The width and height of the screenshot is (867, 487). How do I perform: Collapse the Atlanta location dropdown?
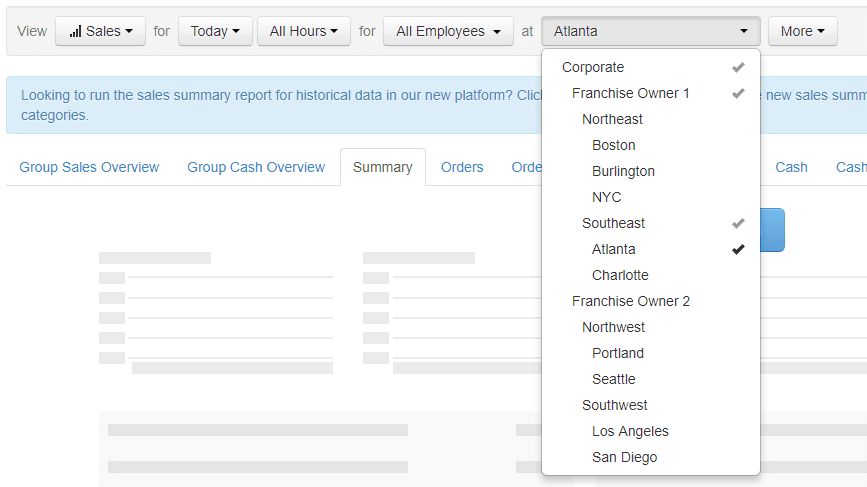651,31
